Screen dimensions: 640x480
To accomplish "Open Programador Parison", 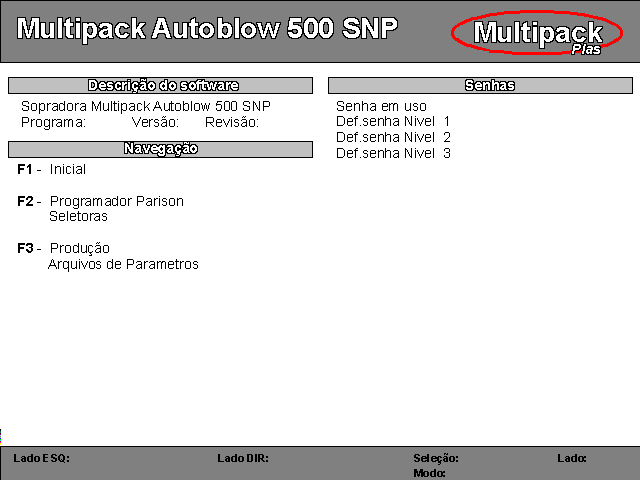I will click(x=117, y=201).
